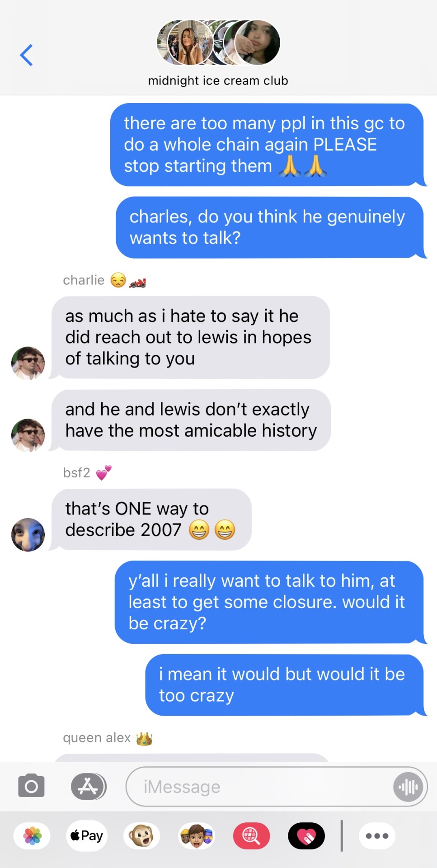Select the 'describe 2007' message bubble
The height and width of the screenshot is (868, 437).
point(151,519)
